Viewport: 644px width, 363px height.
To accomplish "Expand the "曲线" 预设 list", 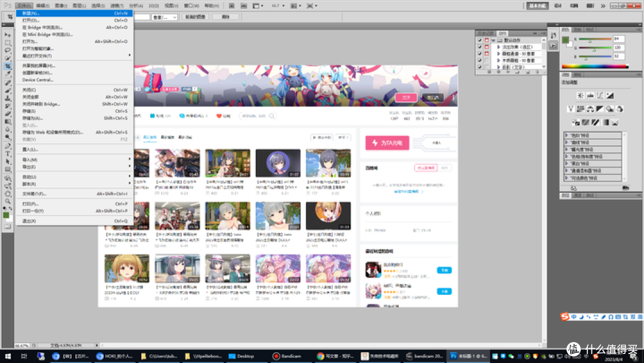I will (567, 142).
